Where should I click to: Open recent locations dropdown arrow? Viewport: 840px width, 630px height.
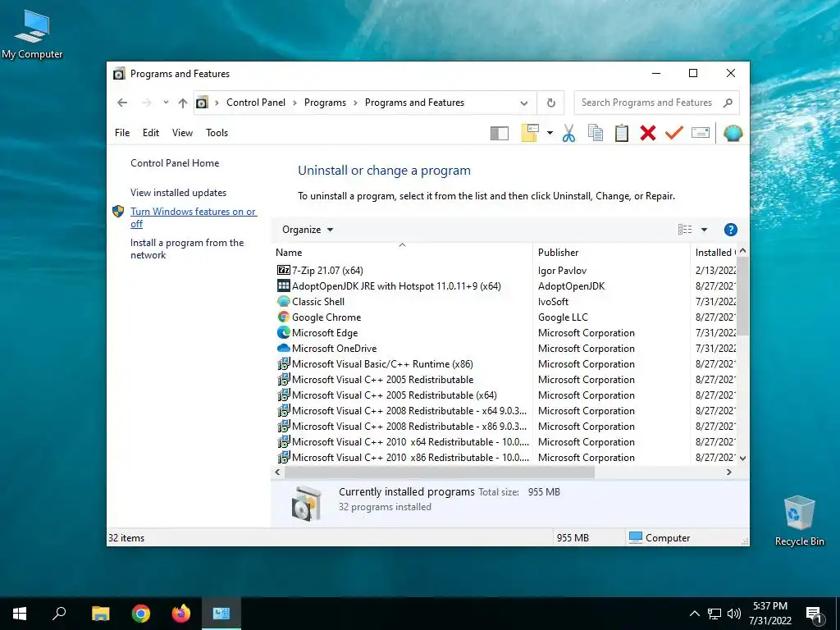click(166, 103)
